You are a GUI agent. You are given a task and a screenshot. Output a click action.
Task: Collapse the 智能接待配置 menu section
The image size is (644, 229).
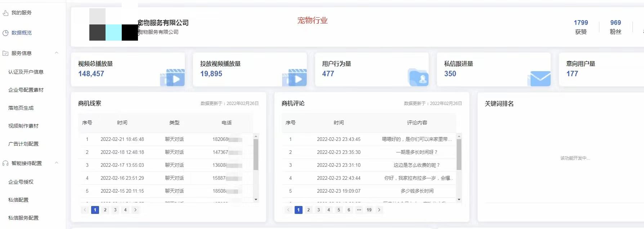click(57, 163)
